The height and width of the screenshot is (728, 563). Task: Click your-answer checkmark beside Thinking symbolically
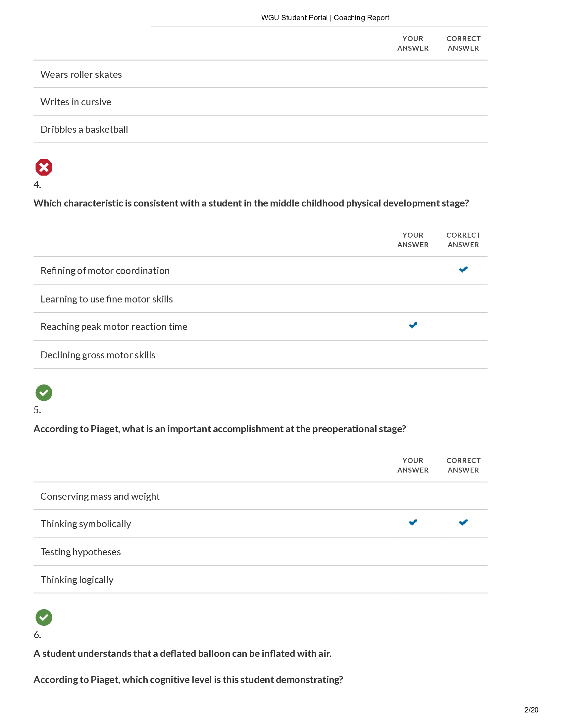coord(413,522)
